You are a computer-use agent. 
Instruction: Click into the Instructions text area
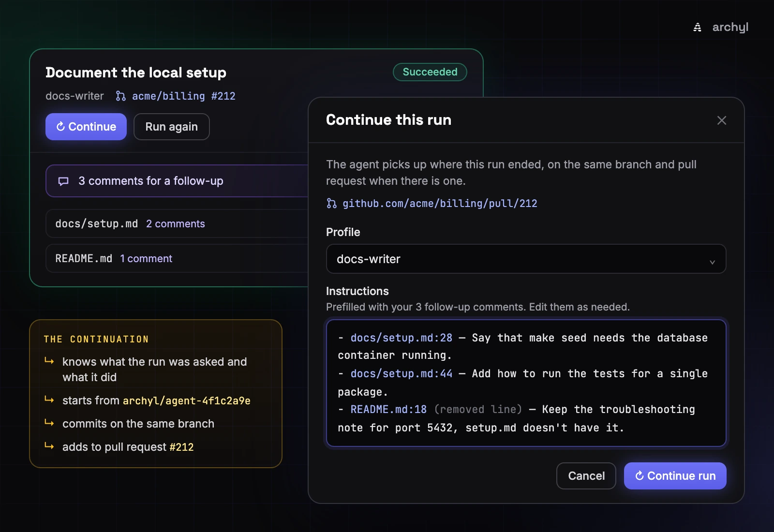(x=526, y=383)
